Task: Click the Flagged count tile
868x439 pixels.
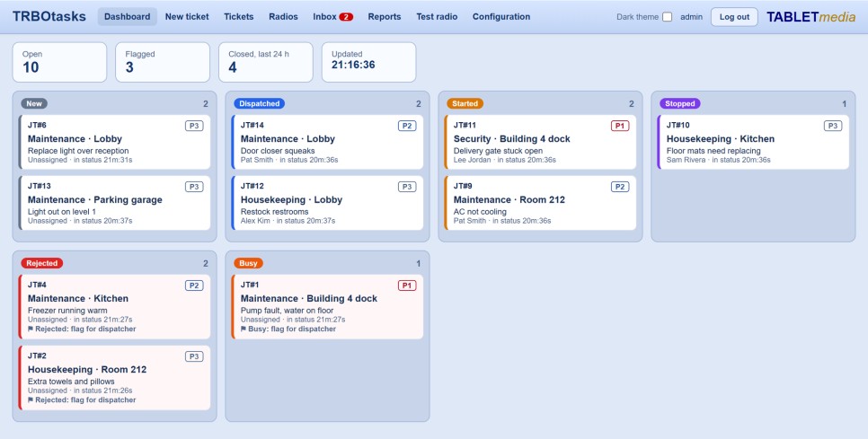Action: click(x=163, y=63)
